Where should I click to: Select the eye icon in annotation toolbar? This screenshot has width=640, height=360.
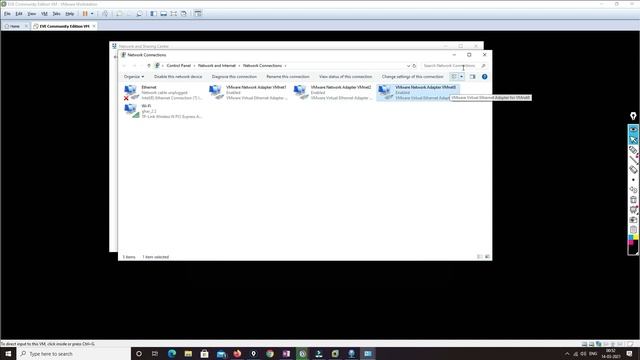pos(633,129)
